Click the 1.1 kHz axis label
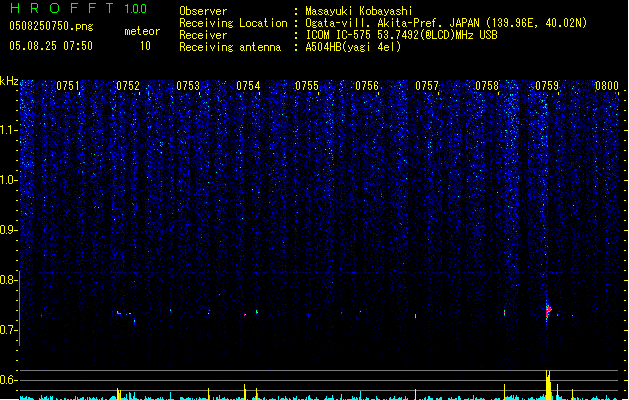Screen dimensions: 629x400 click(x=8, y=130)
